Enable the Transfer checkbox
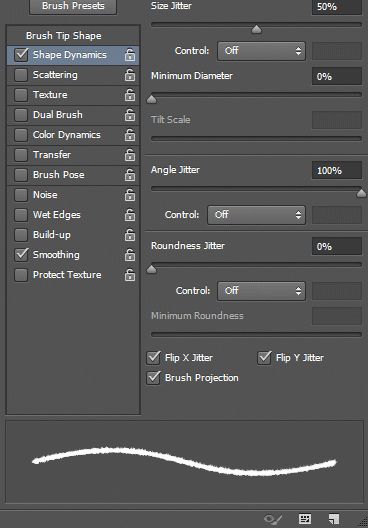The image size is (368, 528). tap(21, 155)
